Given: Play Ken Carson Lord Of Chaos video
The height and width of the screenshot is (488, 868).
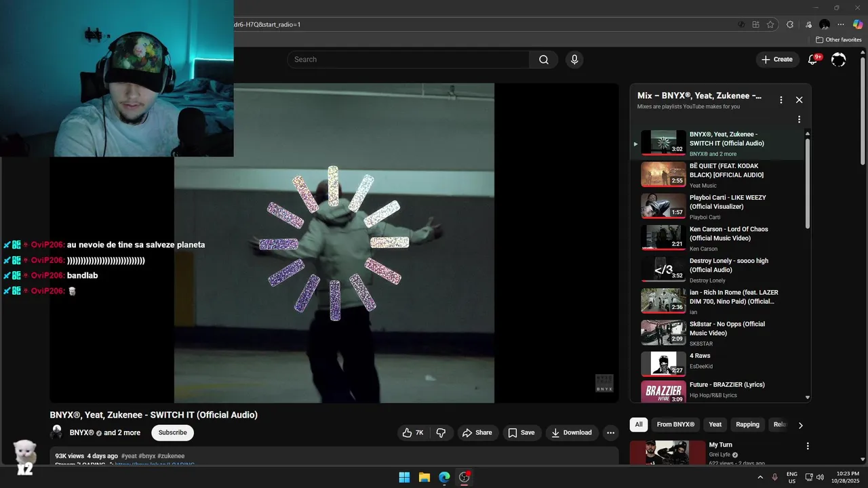Looking at the screenshot, I should [719, 238].
